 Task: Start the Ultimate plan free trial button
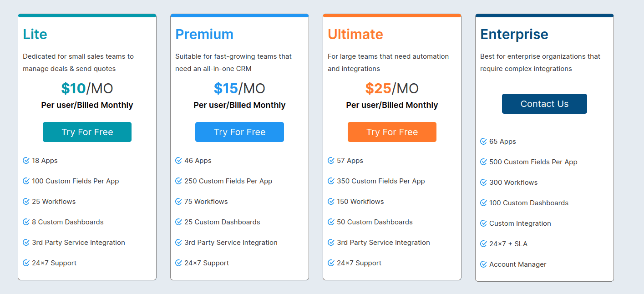392,132
